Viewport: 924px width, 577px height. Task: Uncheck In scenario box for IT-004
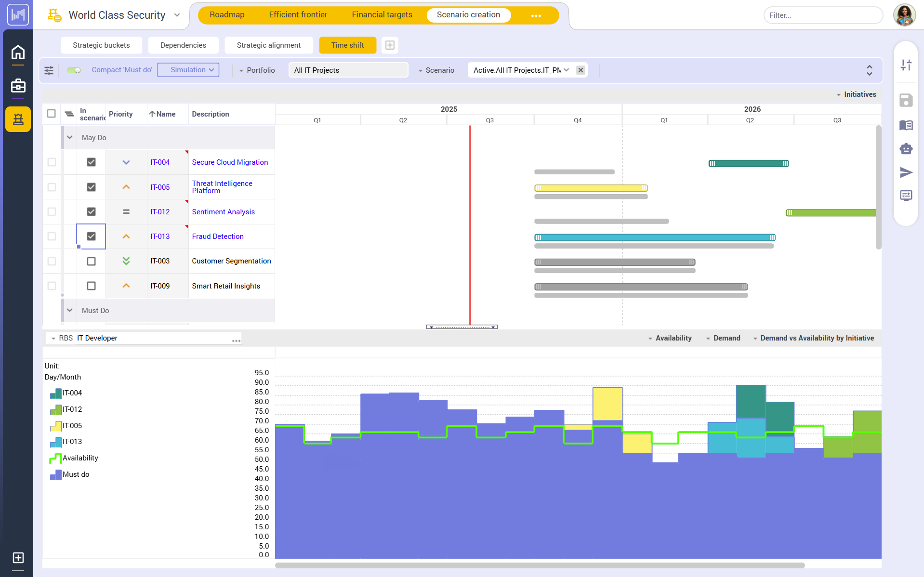click(x=91, y=162)
